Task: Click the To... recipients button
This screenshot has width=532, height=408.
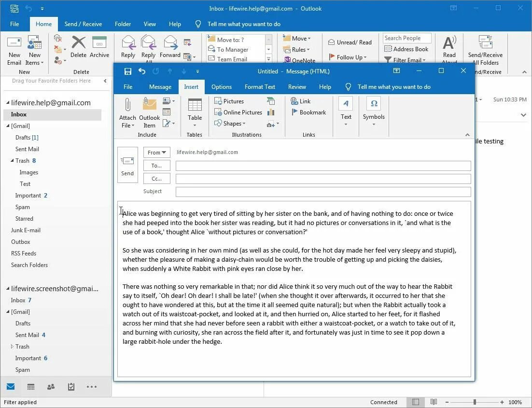Action: 156,166
